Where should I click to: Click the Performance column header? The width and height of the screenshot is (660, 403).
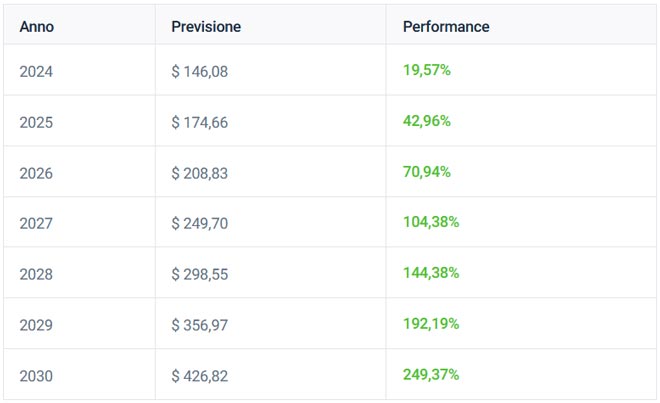pos(446,27)
